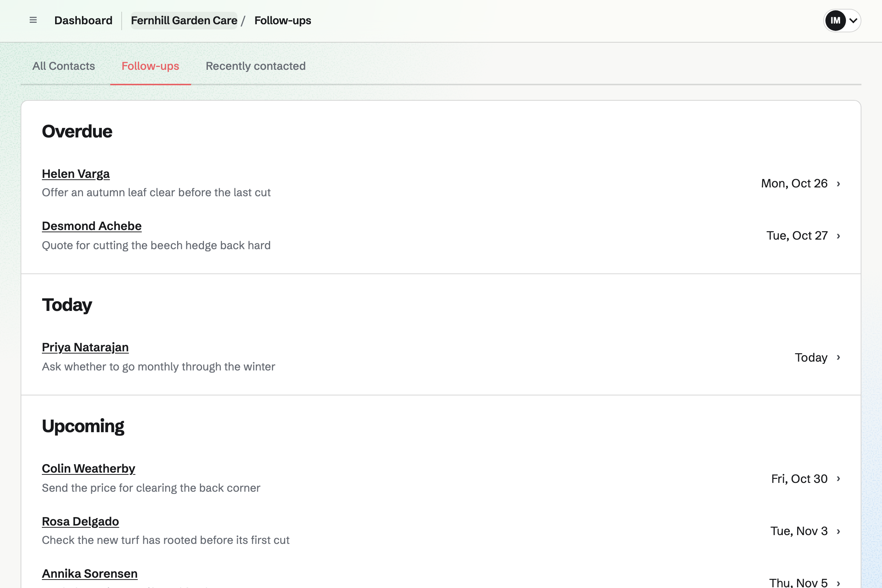Go to Dashboard

tap(83, 20)
